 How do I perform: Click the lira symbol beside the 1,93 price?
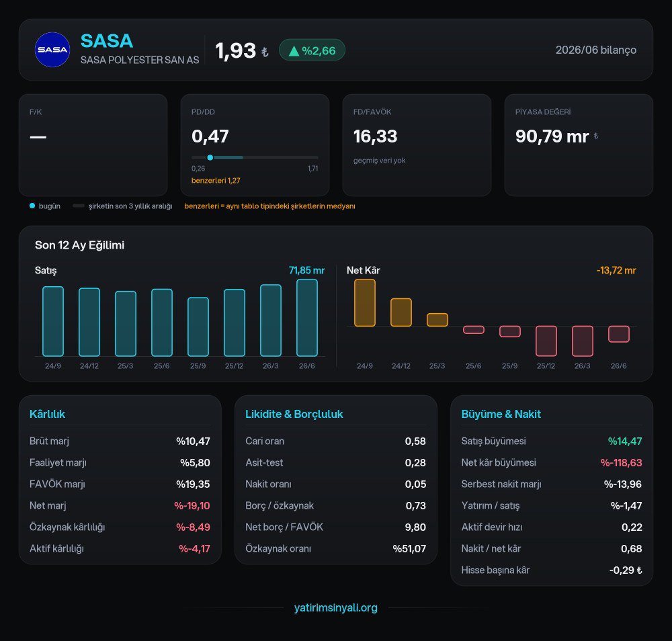[x=265, y=52]
